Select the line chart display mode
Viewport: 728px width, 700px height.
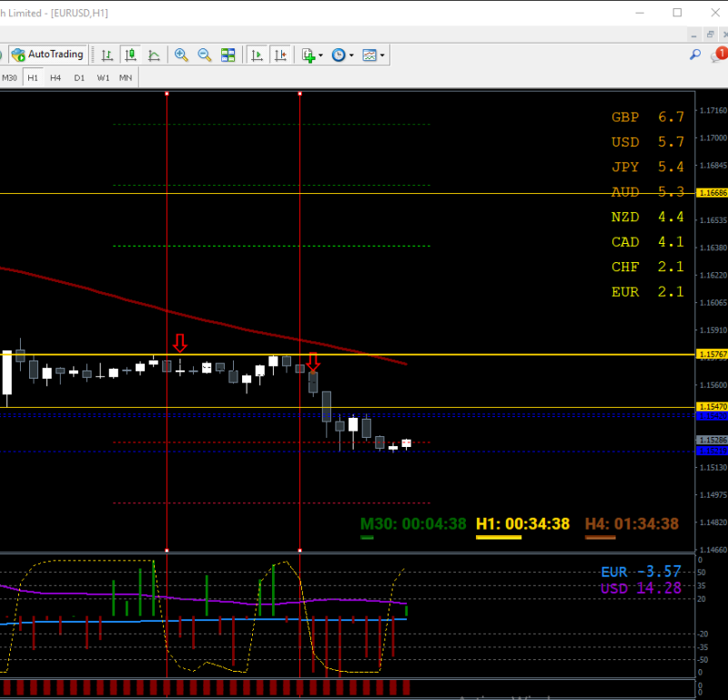(155, 55)
